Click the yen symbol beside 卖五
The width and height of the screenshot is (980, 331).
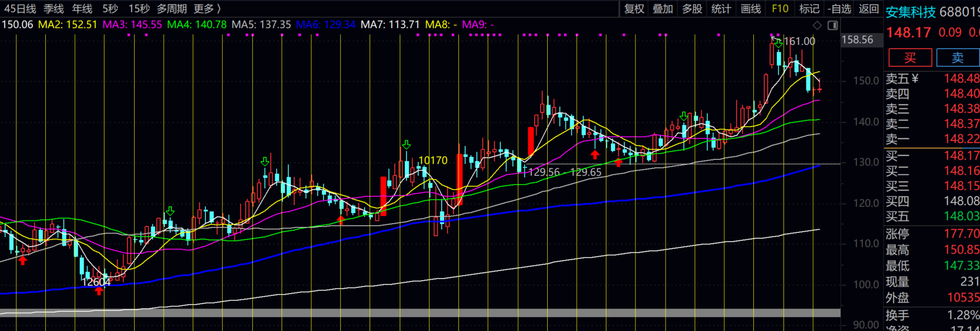pos(915,79)
